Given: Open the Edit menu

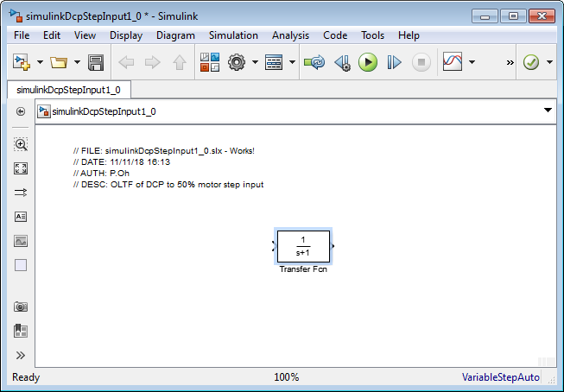Looking at the screenshot, I should tap(52, 35).
